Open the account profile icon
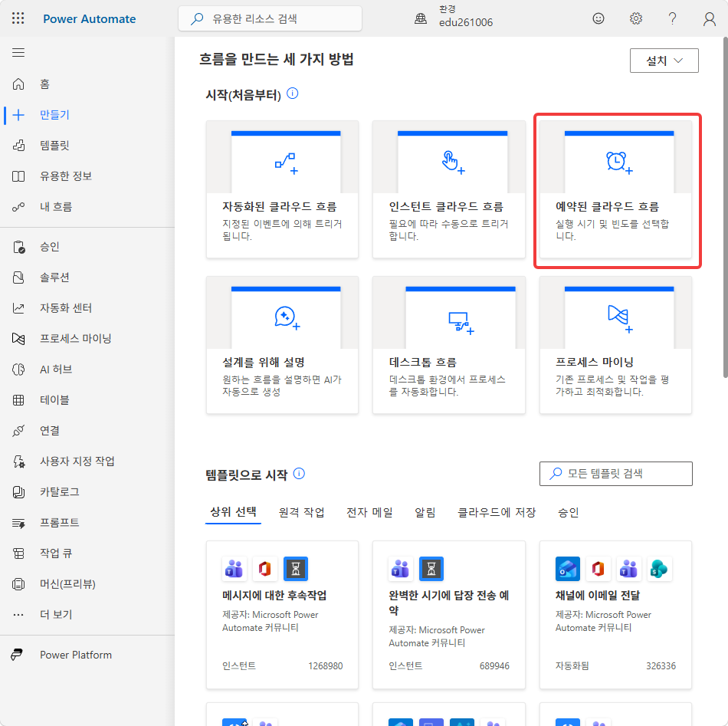 click(x=709, y=18)
